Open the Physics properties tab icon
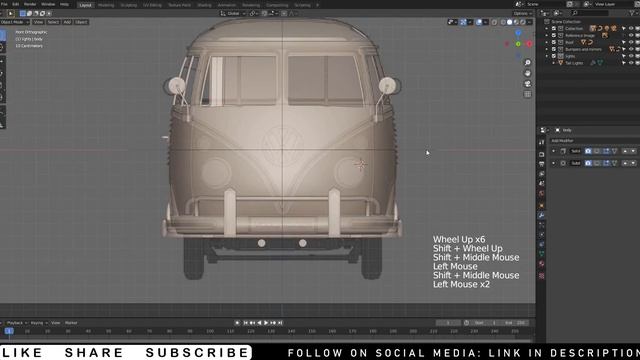Image resolution: width=640 pixels, height=360 pixels. [542, 235]
